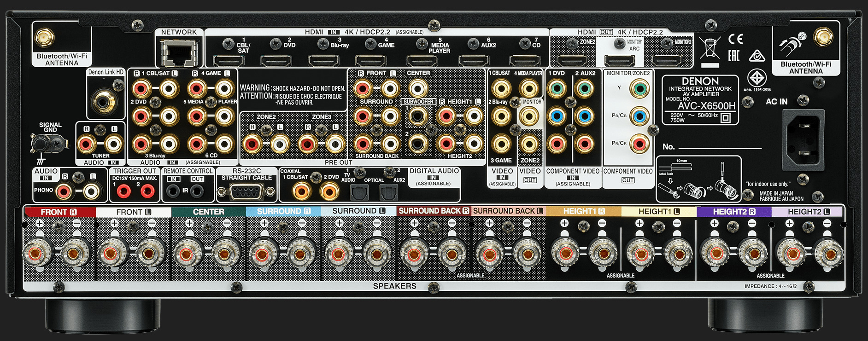868x341 pixels.
Task: Click the red PHONO R input jack
Action: click(x=64, y=191)
